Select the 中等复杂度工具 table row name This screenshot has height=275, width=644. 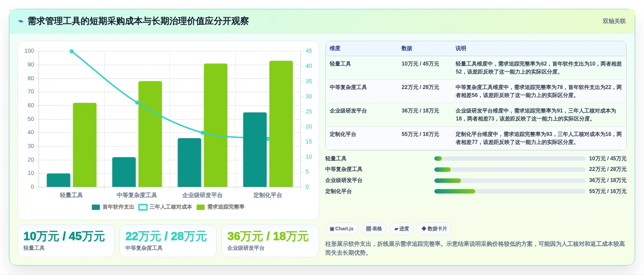point(348,87)
